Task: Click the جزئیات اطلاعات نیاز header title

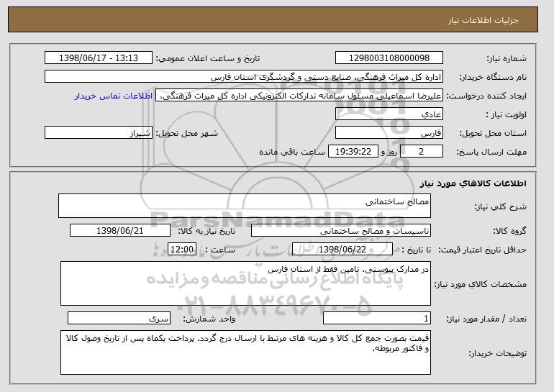Action: tap(483, 20)
